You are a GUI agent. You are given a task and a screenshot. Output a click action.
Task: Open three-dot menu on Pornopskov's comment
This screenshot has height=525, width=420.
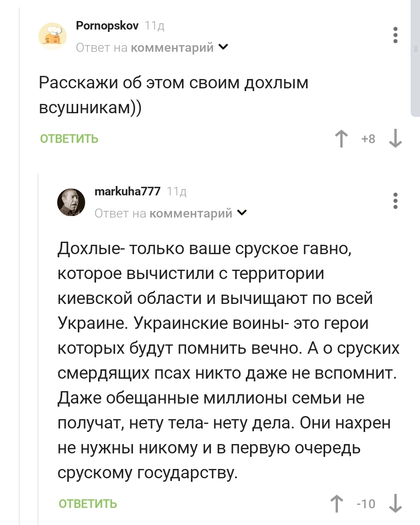point(395,35)
